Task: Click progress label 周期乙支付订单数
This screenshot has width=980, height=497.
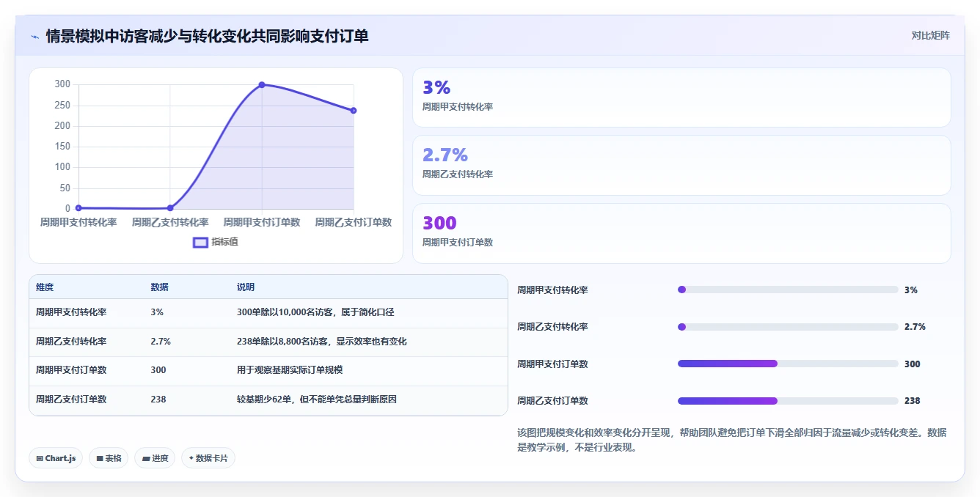Action: click(552, 401)
